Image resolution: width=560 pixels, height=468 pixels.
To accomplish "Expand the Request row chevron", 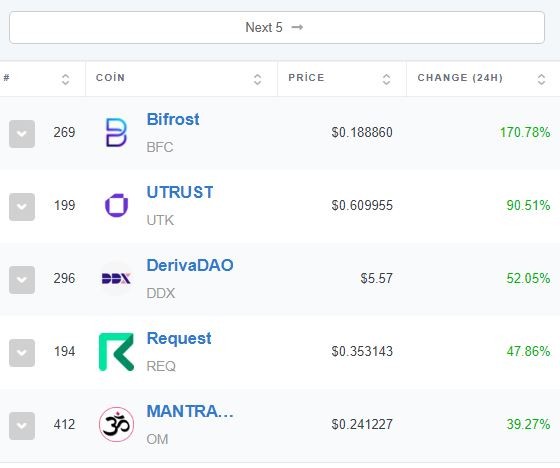I will point(22,353).
